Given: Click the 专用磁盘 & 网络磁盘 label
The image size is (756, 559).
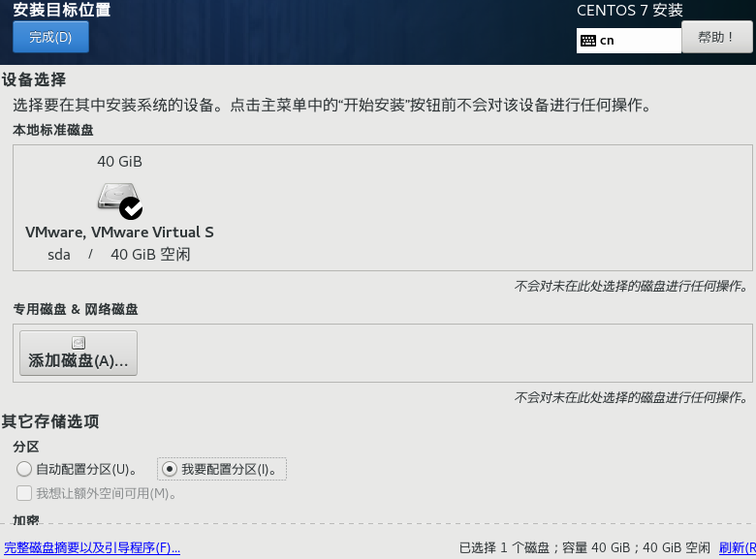Looking at the screenshot, I should pyautogui.click(x=76, y=309).
